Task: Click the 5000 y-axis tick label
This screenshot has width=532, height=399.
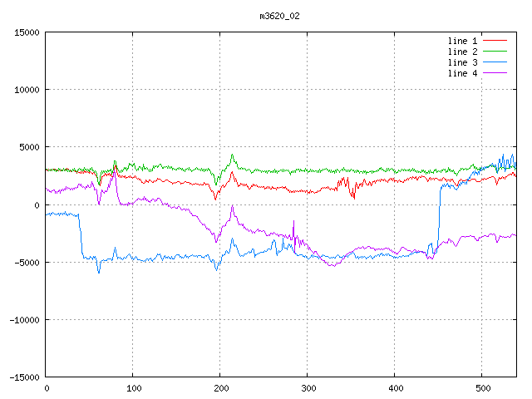Action: 28,147
